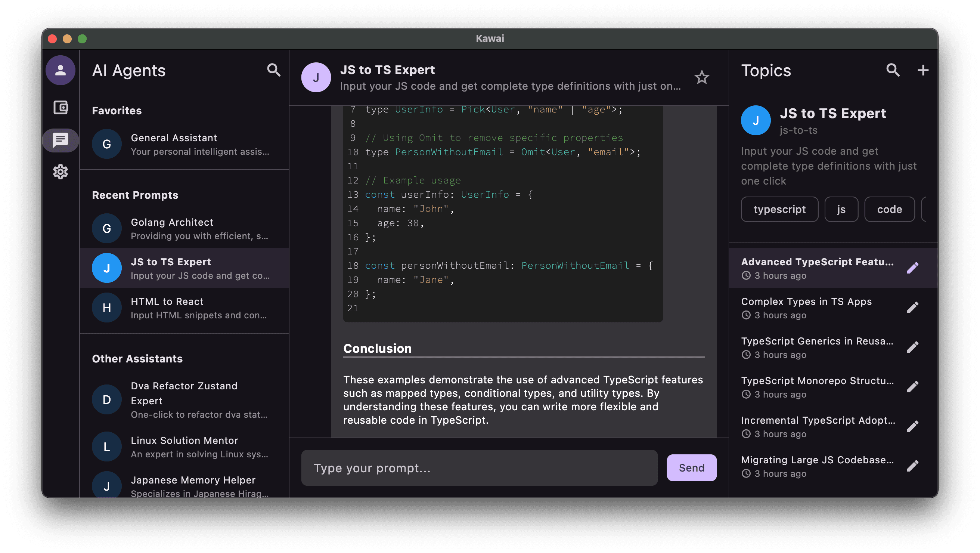
Task: Add a new topic with plus icon
Action: click(x=923, y=70)
